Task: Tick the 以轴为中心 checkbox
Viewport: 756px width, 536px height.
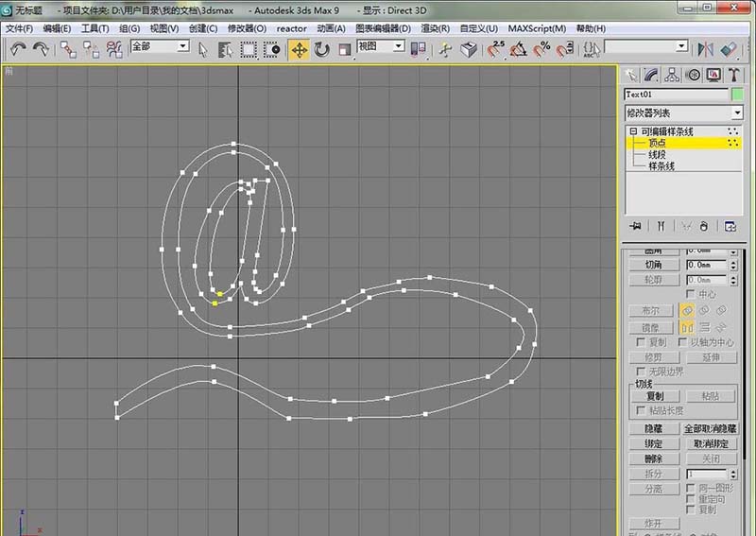Action: (683, 342)
